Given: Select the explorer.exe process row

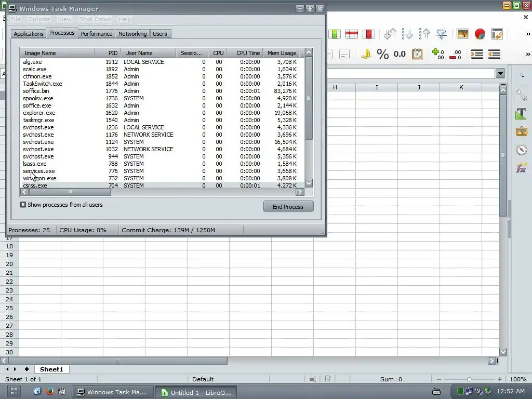Looking at the screenshot, I should (x=163, y=113).
